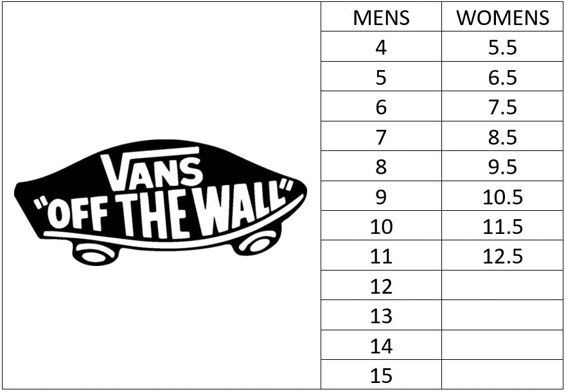The image size is (566, 392).
Task: Choose women's size 7.5 cell
Action: [x=502, y=107]
